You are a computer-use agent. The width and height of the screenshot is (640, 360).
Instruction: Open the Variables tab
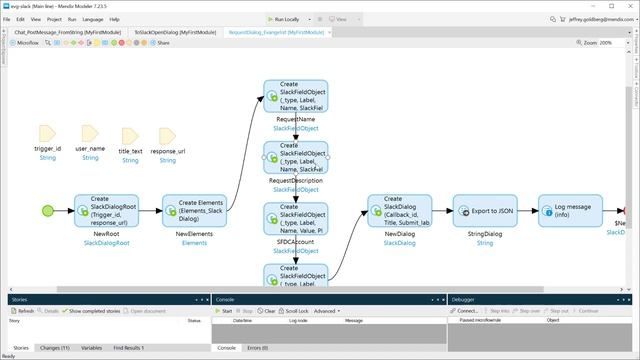(x=91, y=348)
